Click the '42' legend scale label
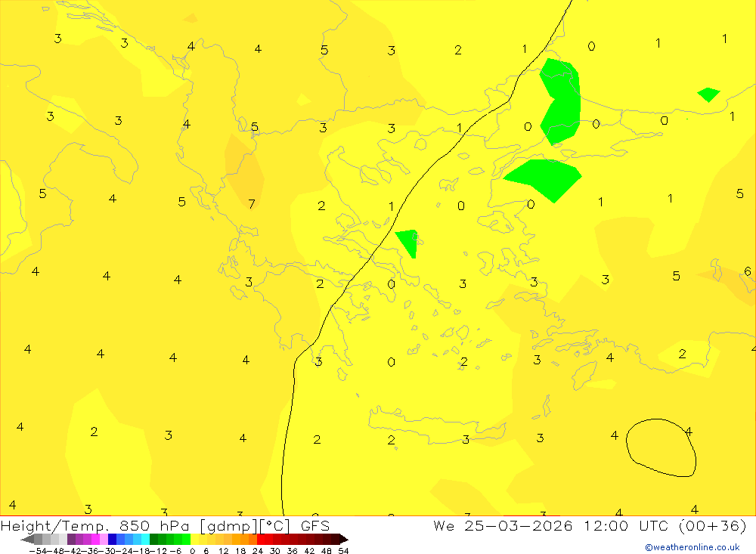This screenshot has height=554, width=756. (309, 551)
